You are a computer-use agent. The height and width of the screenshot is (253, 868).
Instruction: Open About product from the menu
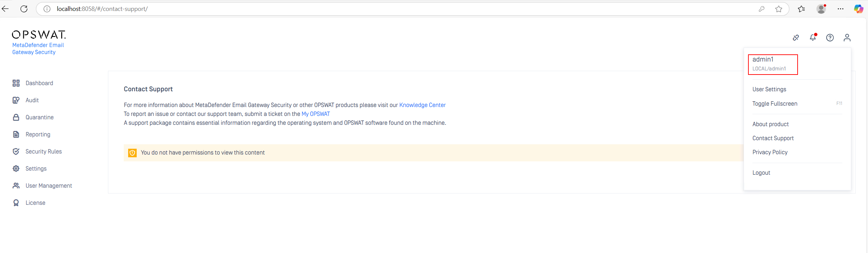[771, 124]
